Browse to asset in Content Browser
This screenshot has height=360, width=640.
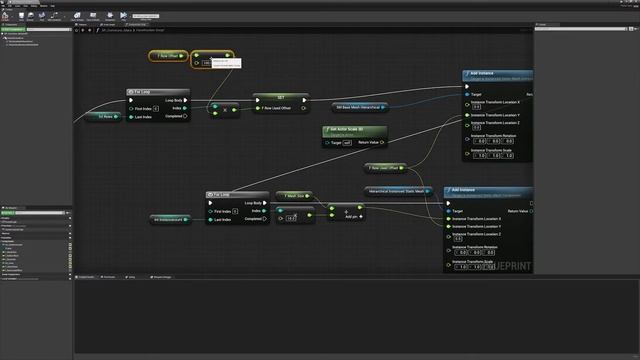point(31,16)
